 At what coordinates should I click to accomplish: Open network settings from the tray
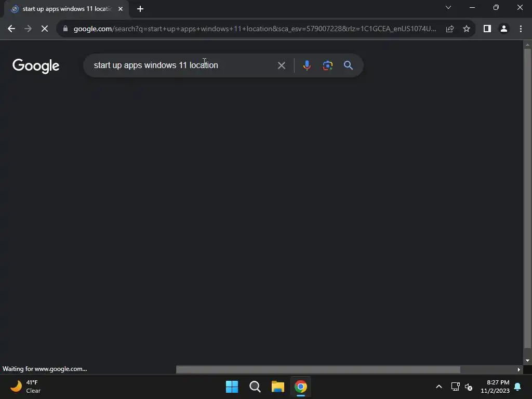click(455, 387)
